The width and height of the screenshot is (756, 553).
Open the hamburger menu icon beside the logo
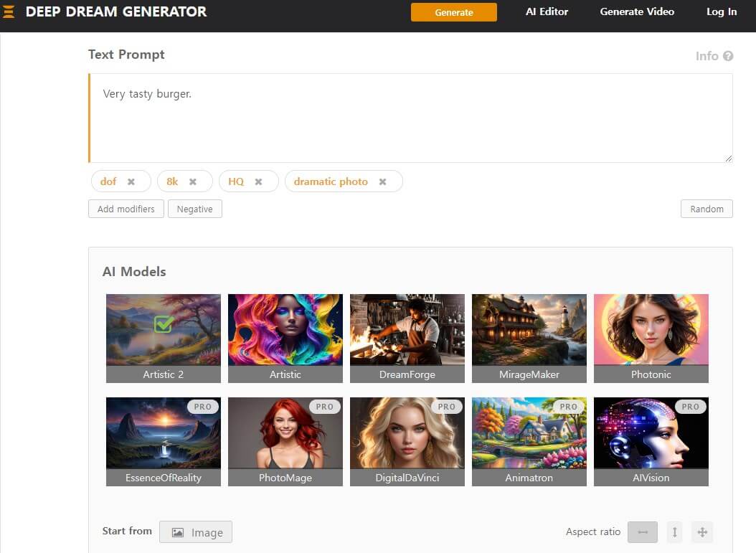(8, 11)
